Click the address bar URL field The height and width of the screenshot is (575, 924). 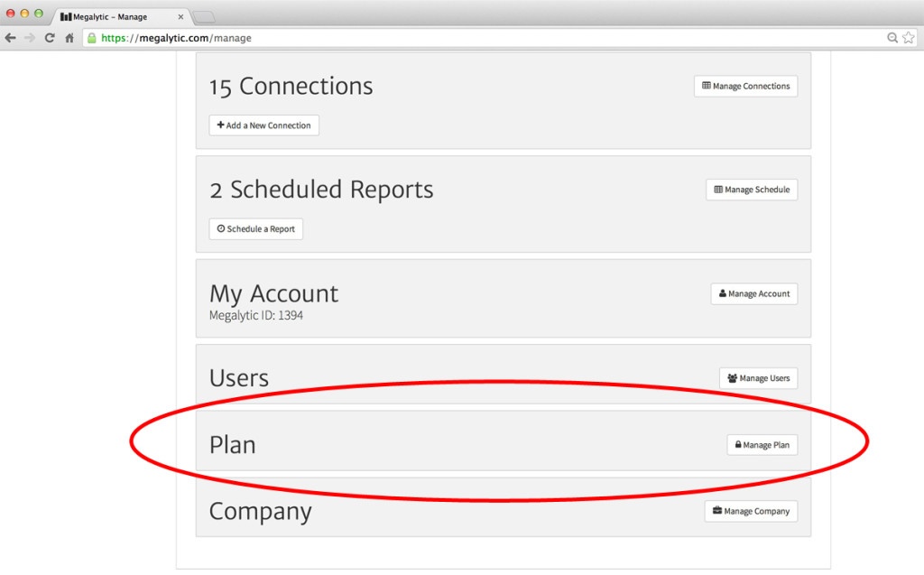click(x=451, y=38)
